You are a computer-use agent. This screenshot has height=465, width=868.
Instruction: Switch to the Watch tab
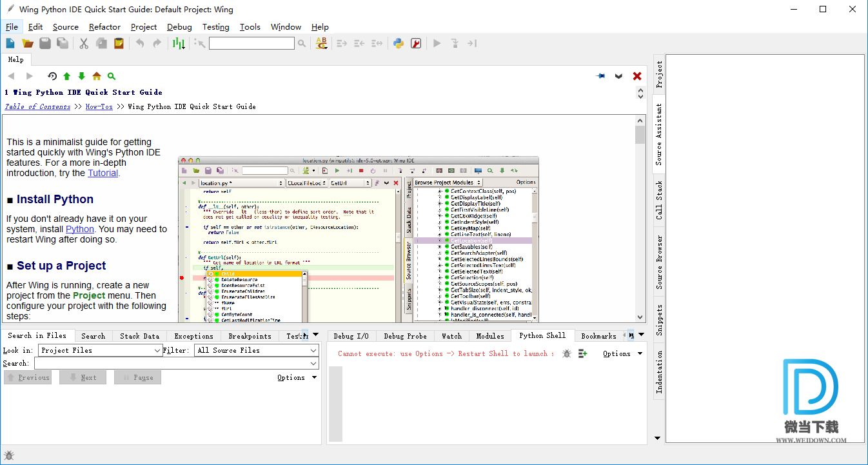tap(451, 336)
